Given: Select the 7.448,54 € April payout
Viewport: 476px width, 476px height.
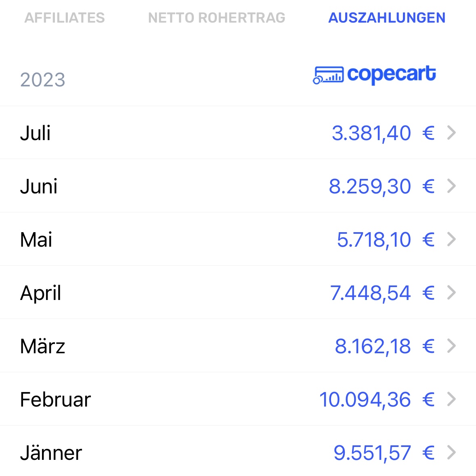Looking at the screenshot, I should (382, 293).
